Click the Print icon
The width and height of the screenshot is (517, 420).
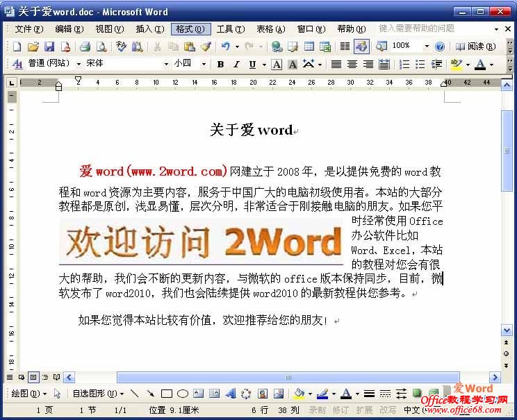click(x=85, y=47)
